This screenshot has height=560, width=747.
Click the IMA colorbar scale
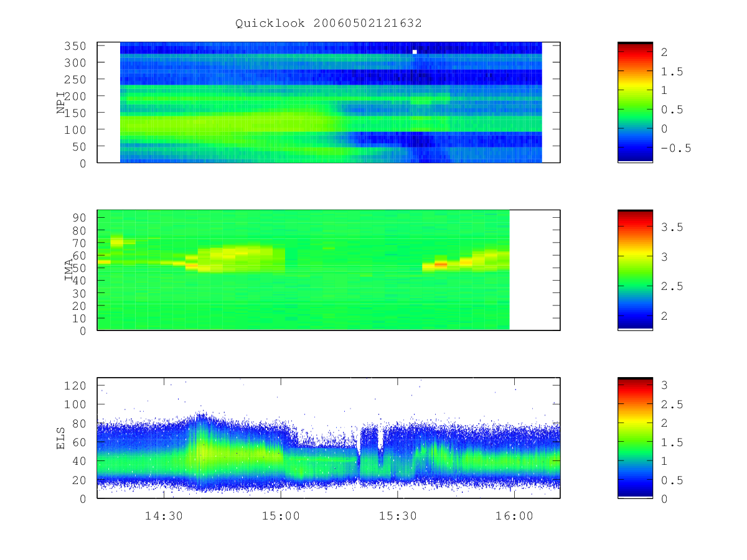coord(635,270)
